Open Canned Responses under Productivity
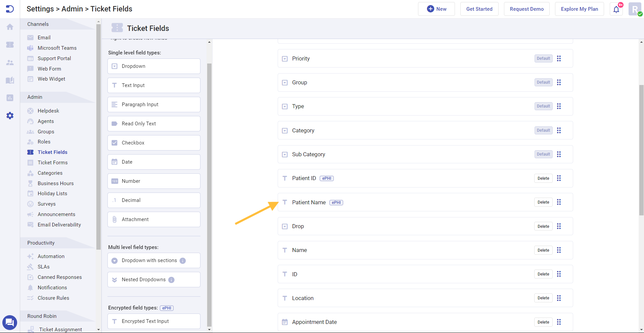644x333 pixels. click(x=59, y=277)
